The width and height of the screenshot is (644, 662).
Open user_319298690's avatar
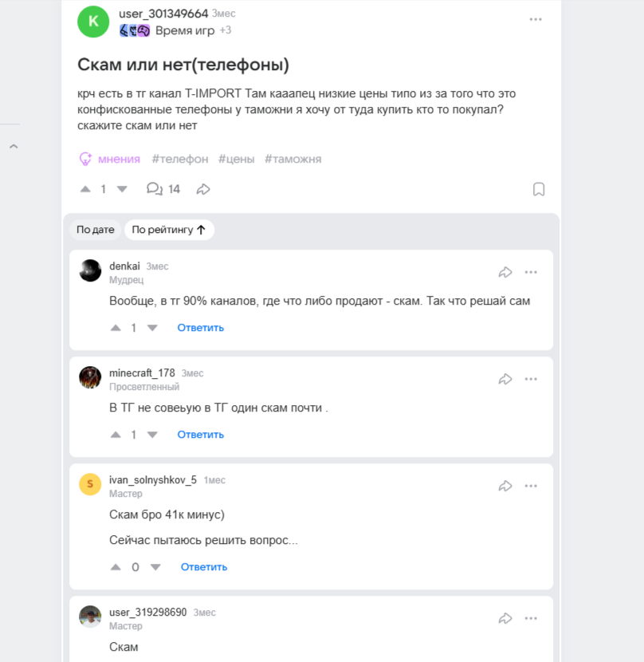point(90,617)
